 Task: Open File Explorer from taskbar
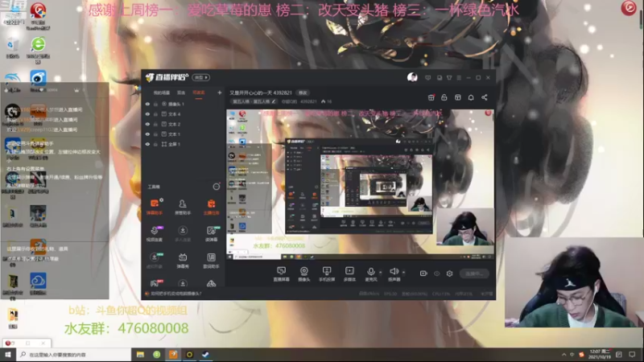click(x=140, y=355)
